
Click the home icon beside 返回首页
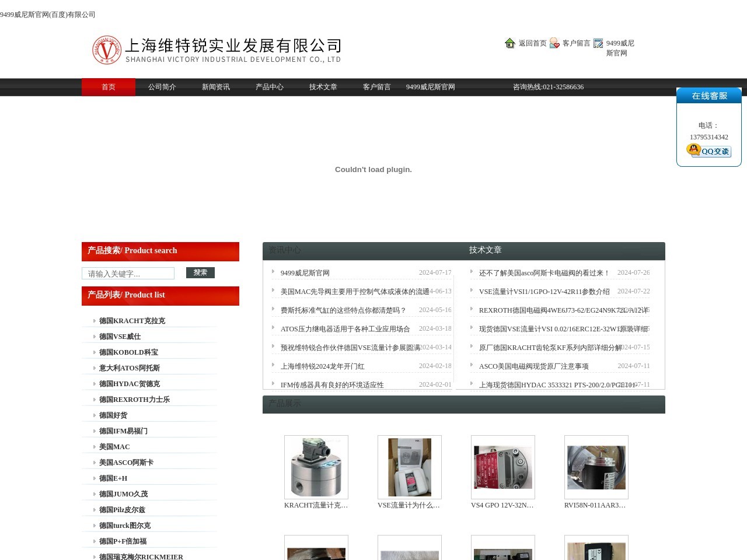pos(509,43)
